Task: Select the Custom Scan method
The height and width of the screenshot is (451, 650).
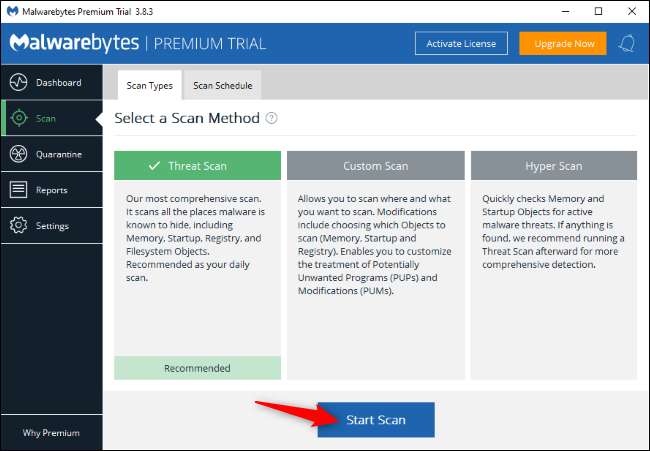Action: coord(376,165)
